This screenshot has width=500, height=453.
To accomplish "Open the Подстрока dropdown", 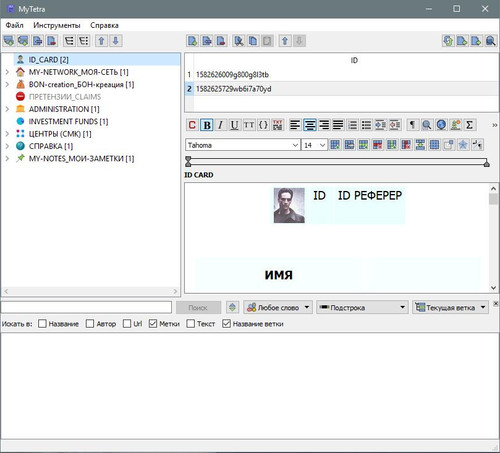I will [x=362, y=307].
